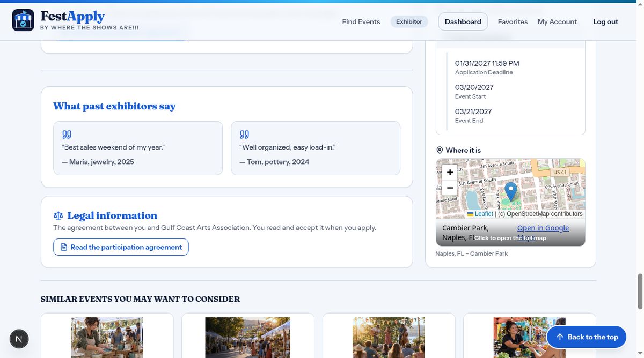This screenshot has width=644, height=358.
Task: Open the pottery market similar event thumbnail
Action: click(107, 338)
